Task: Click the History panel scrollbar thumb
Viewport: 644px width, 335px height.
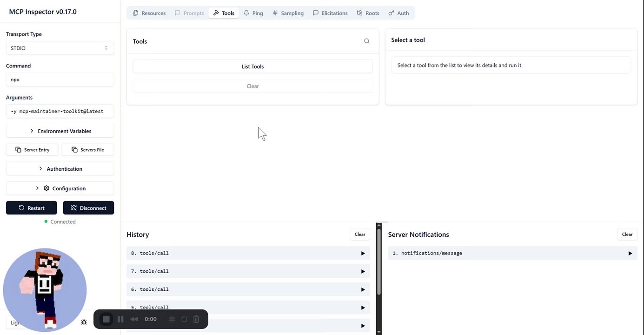Action: tap(379, 261)
